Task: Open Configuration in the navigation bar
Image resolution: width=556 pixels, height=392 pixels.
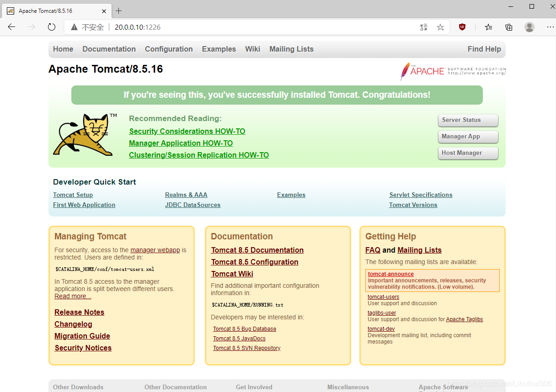Action: click(169, 49)
